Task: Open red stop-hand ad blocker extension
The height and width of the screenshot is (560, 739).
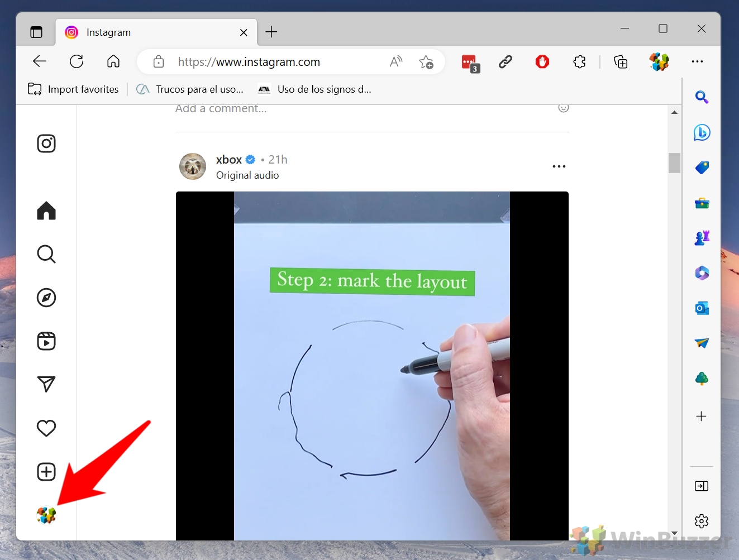Action: point(542,61)
